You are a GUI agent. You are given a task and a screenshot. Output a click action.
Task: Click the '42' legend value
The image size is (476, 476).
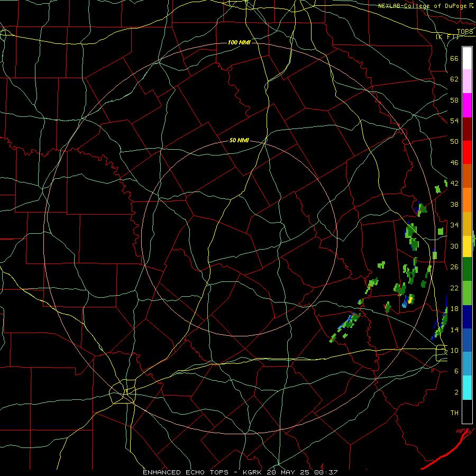[454, 184]
